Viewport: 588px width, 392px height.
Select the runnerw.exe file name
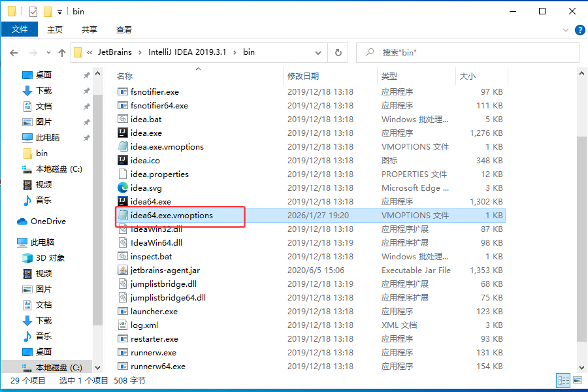coord(154,353)
